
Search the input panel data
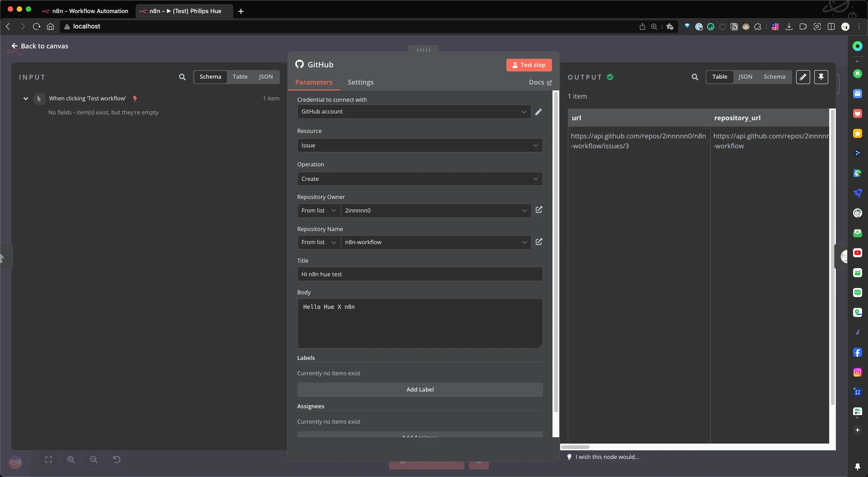[x=182, y=77]
